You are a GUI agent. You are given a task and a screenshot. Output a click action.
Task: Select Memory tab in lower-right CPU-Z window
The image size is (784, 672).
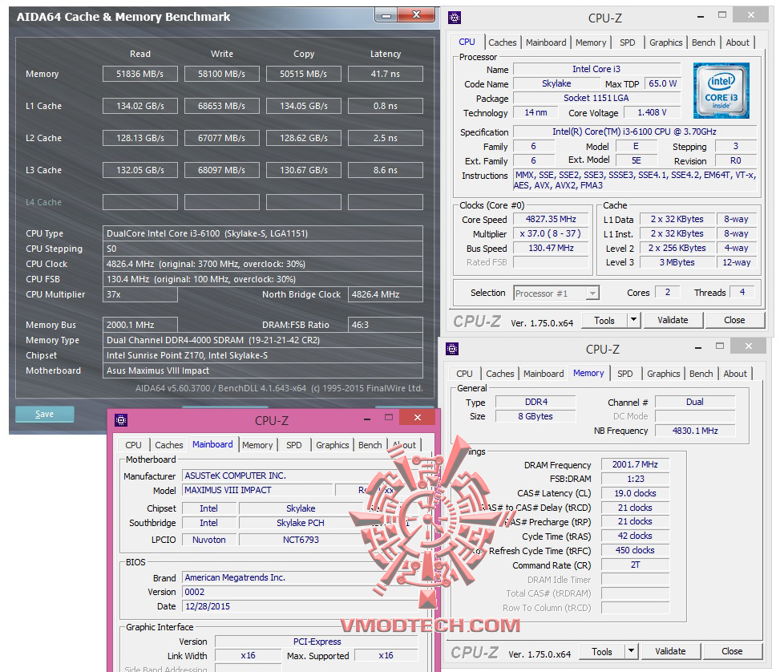[588, 373]
